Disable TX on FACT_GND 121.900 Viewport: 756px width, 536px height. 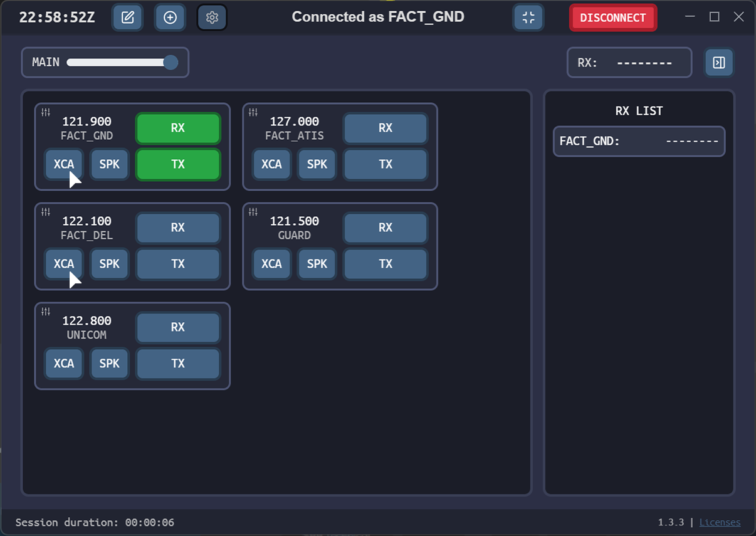(x=178, y=164)
